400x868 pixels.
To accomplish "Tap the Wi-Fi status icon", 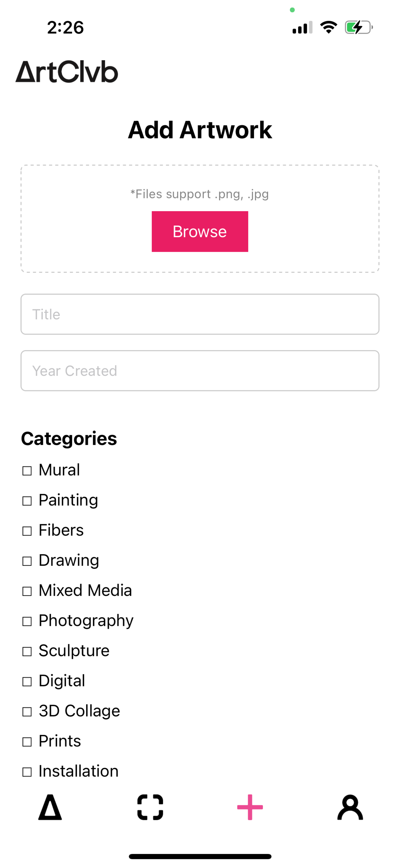I will [329, 27].
